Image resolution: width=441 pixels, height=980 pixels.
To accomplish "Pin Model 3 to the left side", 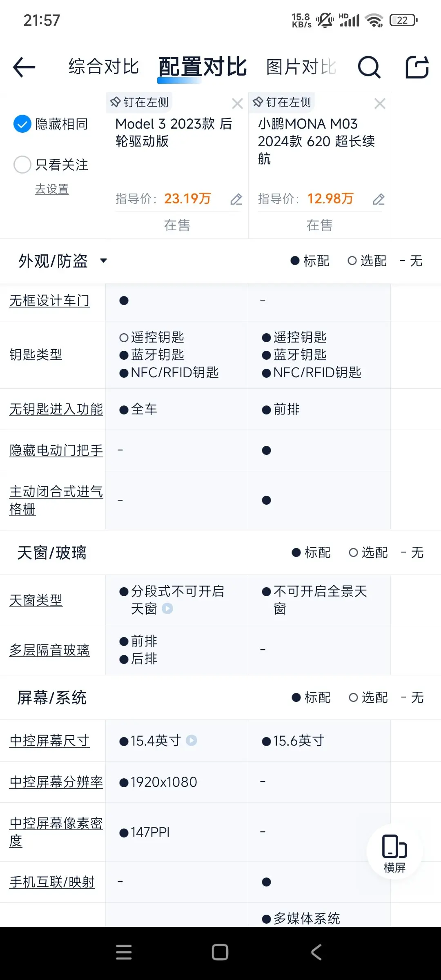I will pyautogui.click(x=140, y=102).
